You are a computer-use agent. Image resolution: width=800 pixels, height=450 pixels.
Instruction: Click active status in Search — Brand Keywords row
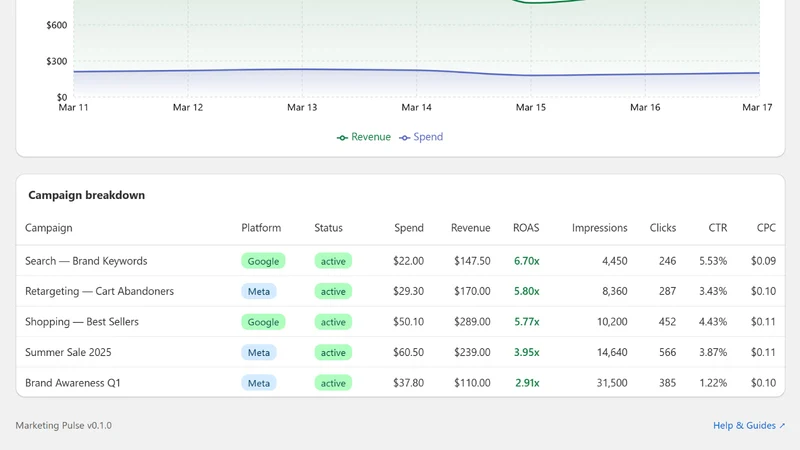tap(333, 261)
